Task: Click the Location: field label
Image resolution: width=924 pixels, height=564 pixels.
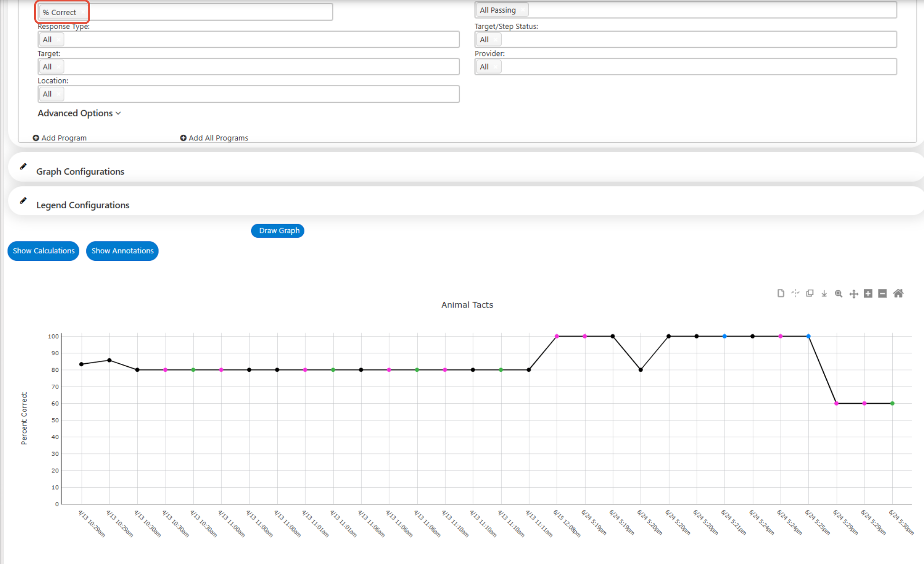Action: click(x=53, y=81)
